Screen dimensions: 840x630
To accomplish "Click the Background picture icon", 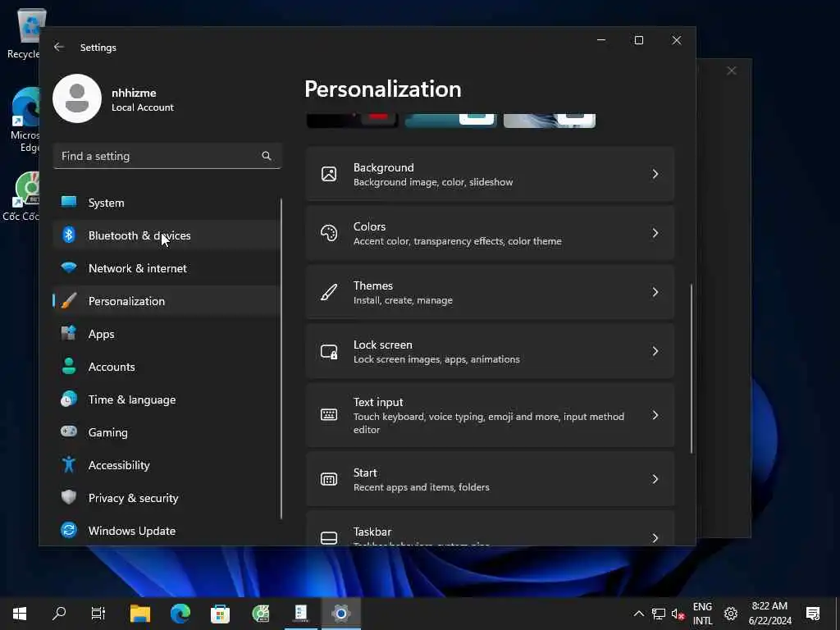I will coord(329,174).
